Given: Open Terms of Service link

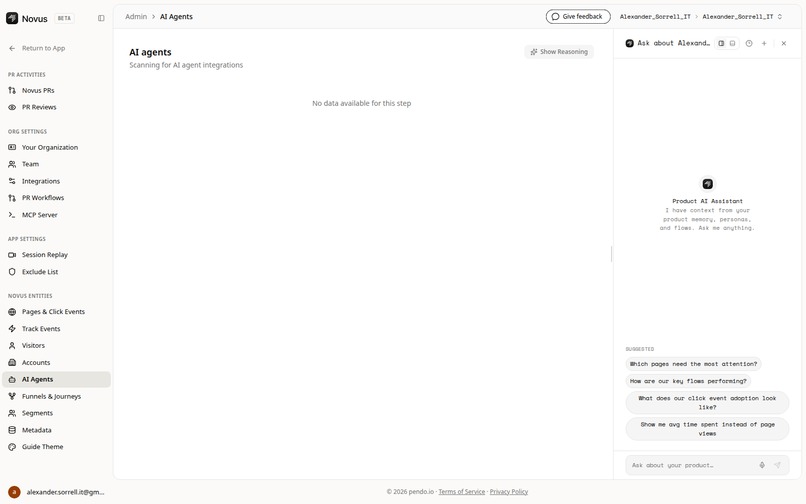Looking at the screenshot, I should coord(462,492).
